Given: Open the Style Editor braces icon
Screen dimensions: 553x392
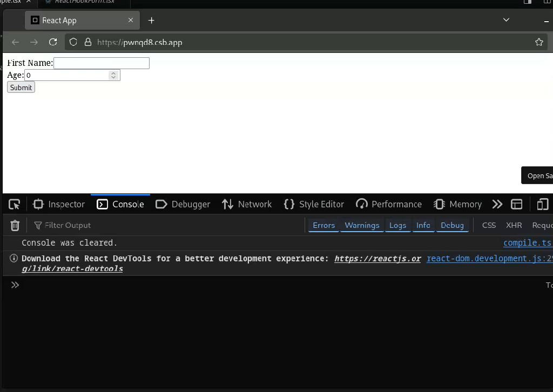Looking at the screenshot, I should click(289, 204).
